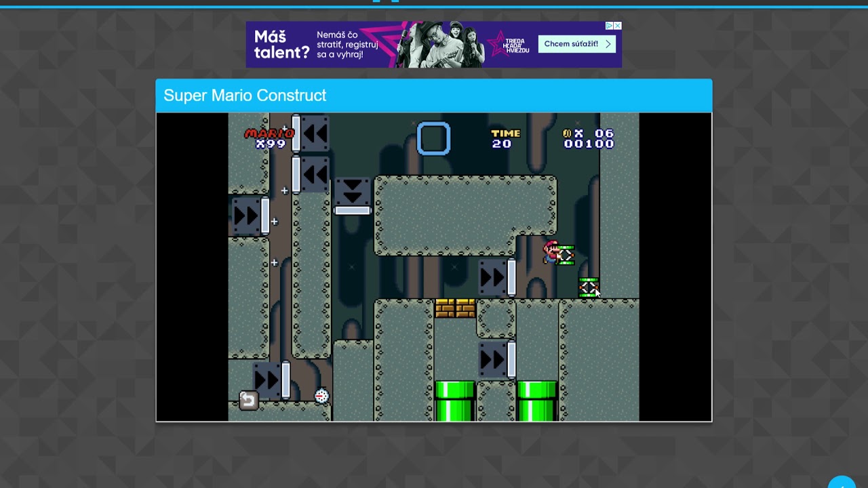Click the left yellow brick block
This screenshot has width=868, height=488.
pos(445,308)
